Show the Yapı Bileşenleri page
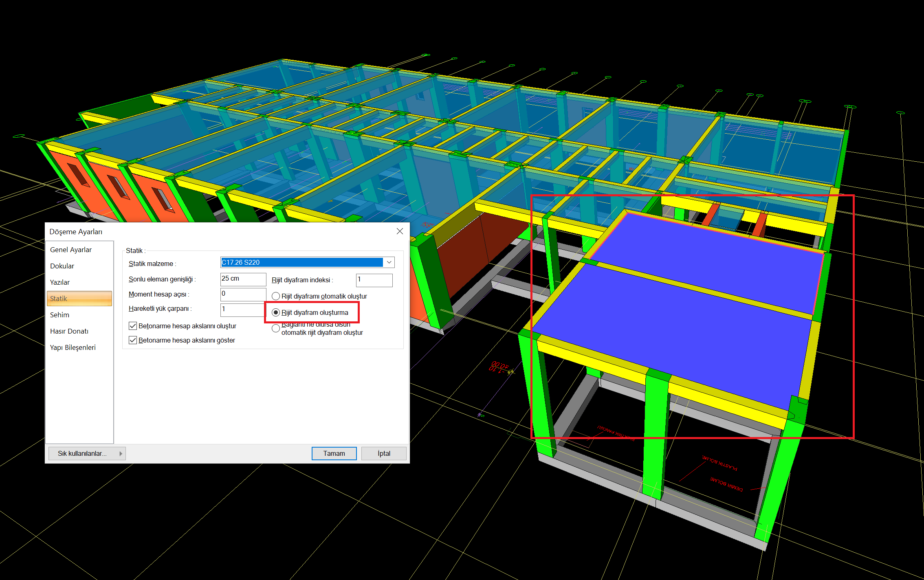The width and height of the screenshot is (924, 580). coord(73,347)
